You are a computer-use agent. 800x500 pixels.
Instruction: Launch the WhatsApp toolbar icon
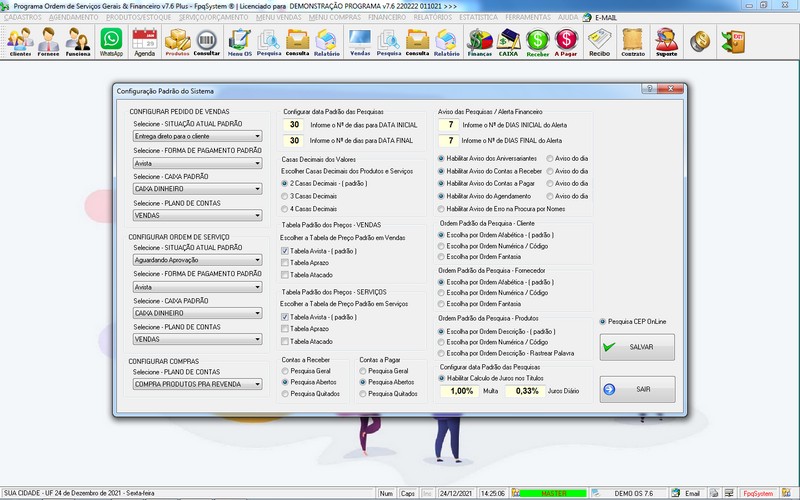point(111,42)
